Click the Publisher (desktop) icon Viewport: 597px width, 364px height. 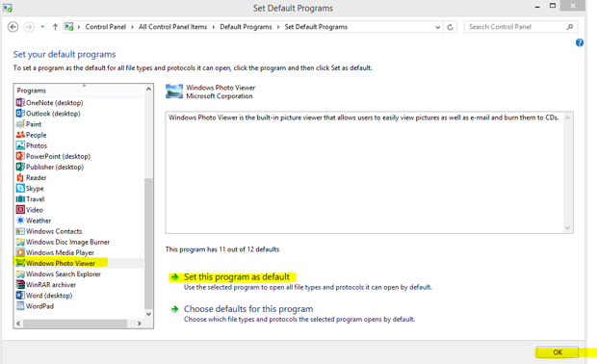pyautogui.click(x=20, y=167)
